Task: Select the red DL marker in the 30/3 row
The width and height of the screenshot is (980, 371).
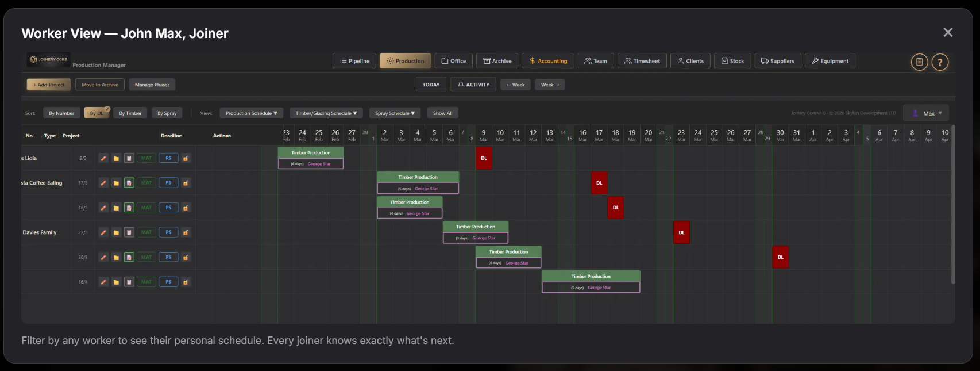Action: click(780, 257)
